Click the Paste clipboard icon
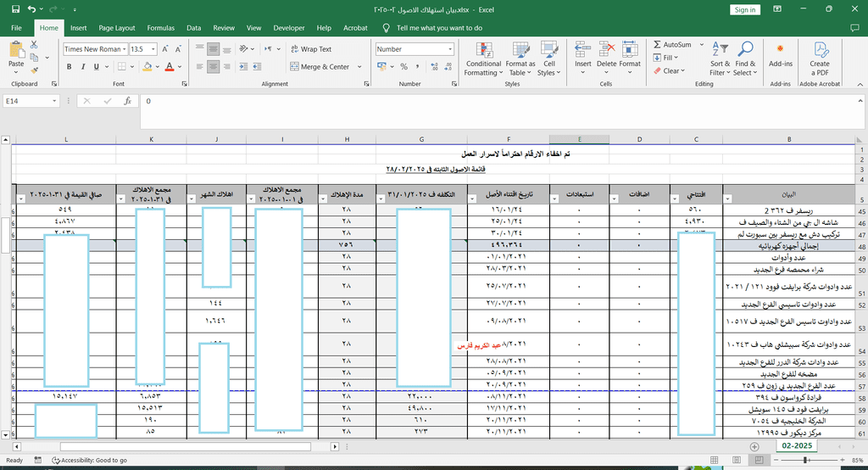 coord(16,50)
